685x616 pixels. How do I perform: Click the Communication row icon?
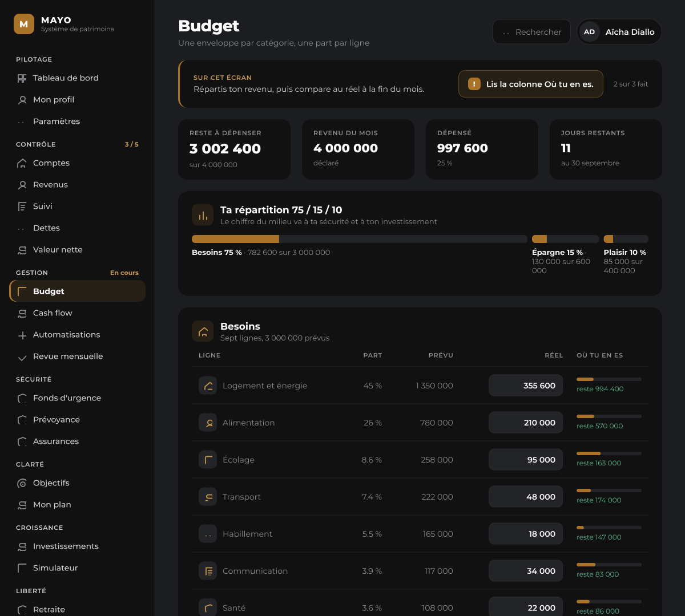click(x=208, y=571)
